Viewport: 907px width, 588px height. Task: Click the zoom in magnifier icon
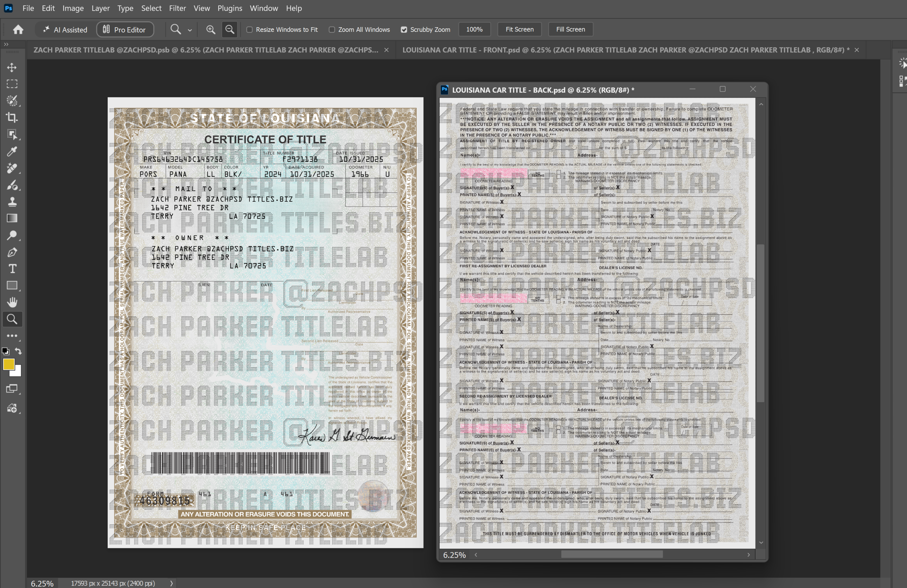tap(210, 29)
